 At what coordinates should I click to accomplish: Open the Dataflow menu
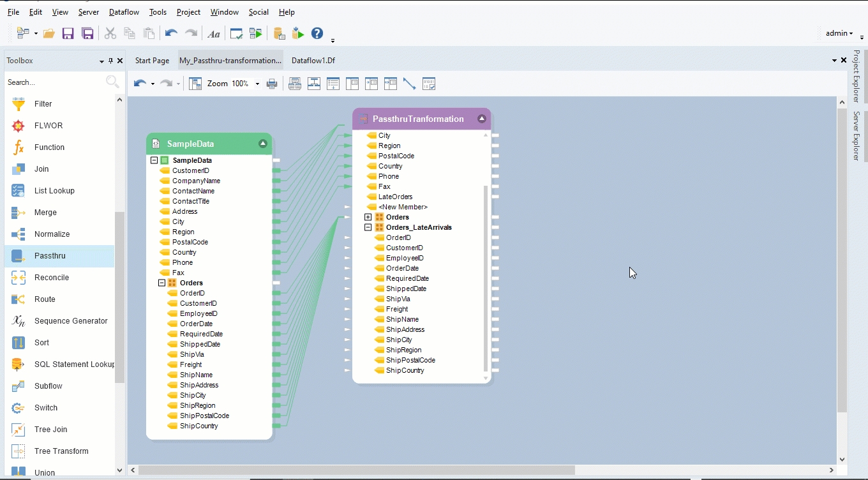point(124,12)
